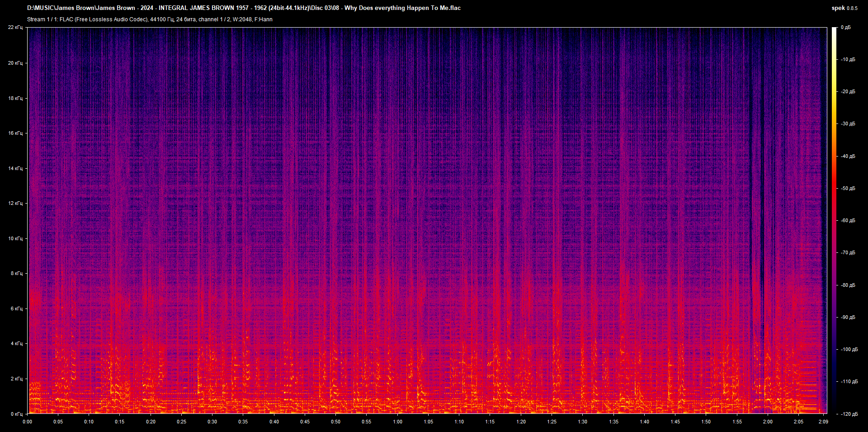
Task: Click the -100 дБ level scale label
Action: (849, 350)
